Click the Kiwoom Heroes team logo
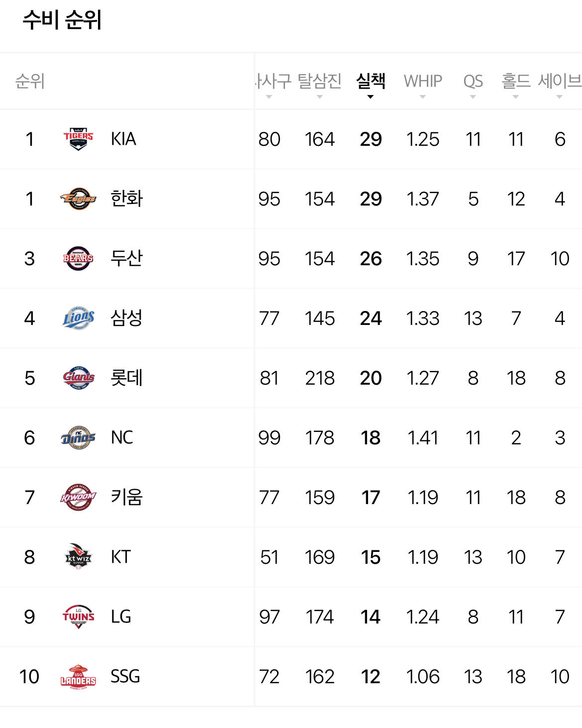Image resolution: width=582 pixels, height=728 pixels. tap(78, 497)
